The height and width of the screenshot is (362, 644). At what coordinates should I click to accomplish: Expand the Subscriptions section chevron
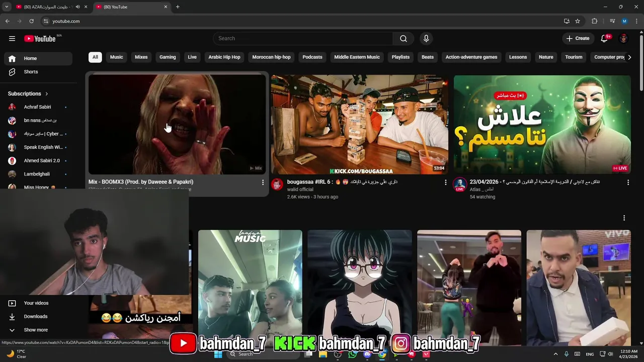47,94
